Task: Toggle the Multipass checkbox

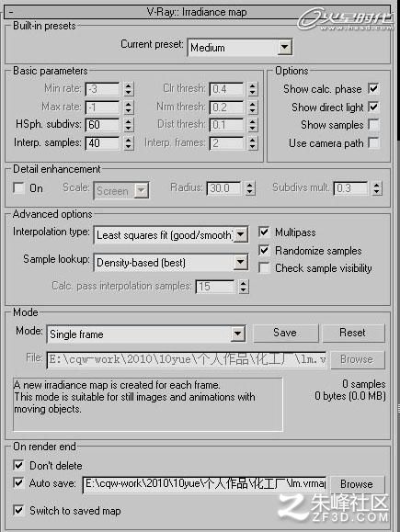Action: pyautogui.click(x=264, y=232)
